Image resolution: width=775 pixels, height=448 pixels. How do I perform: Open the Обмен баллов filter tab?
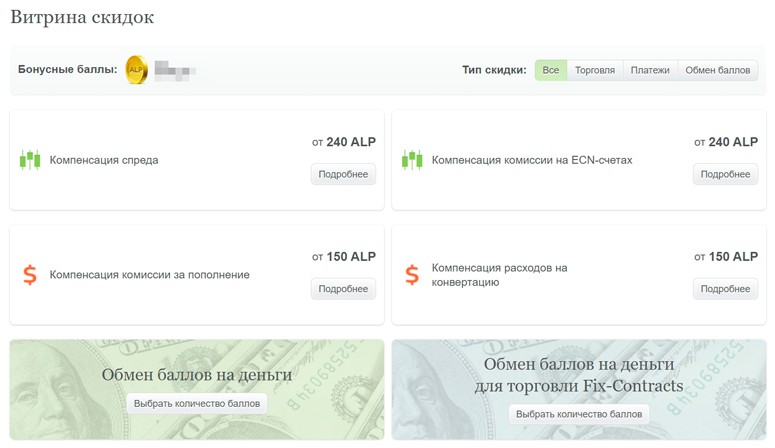[718, 70]
